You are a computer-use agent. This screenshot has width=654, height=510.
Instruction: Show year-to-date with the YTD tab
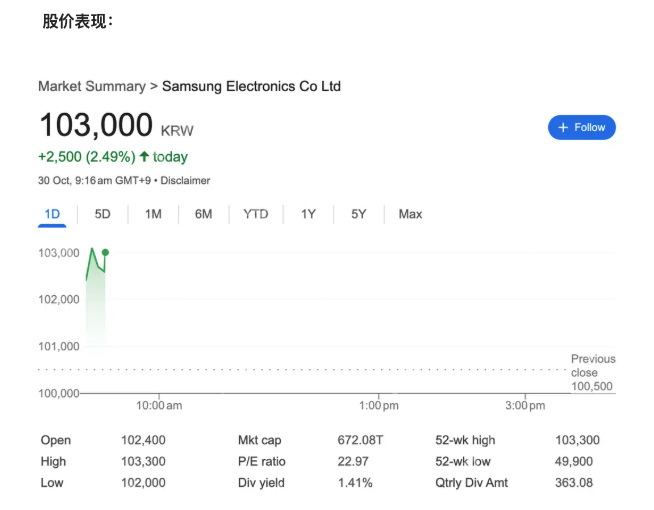pos(256,214)
